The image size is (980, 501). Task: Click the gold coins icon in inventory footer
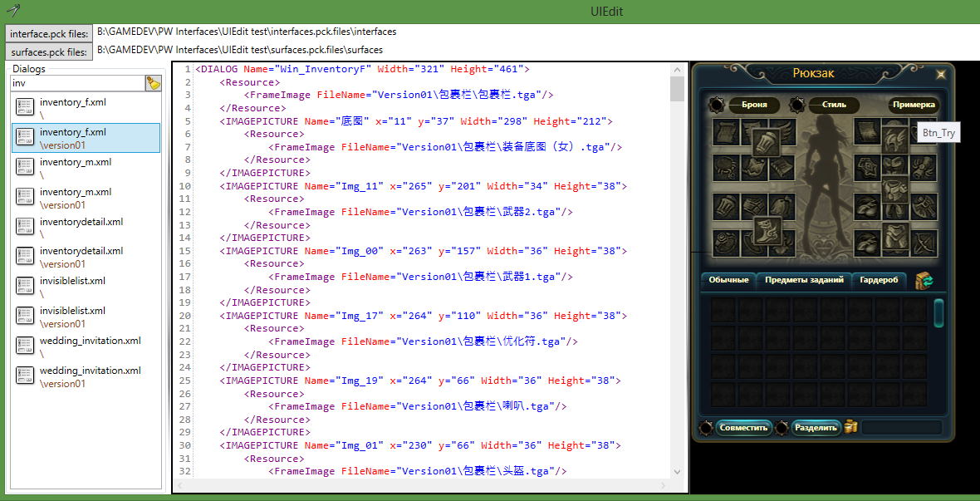850,427
